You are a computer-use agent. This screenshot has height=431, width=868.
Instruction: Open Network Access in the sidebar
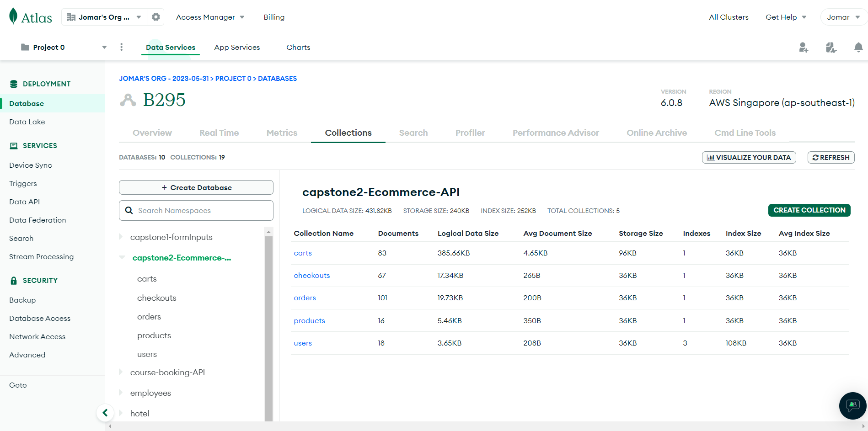[37, 336]
